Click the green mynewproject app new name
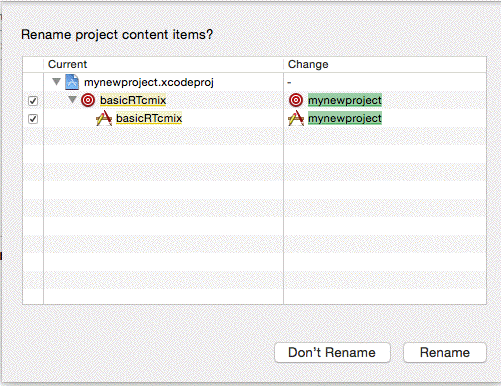 pos(345,118)
